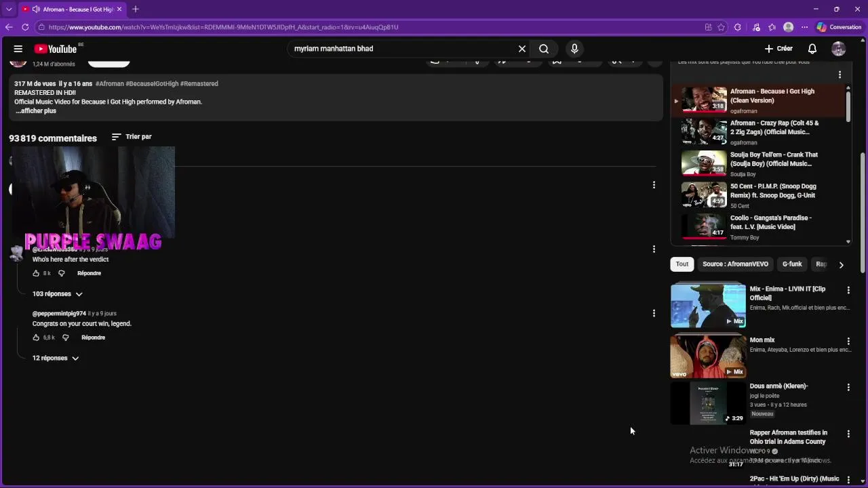The image size is (868, 488).
Task: Open options for Rapper Afroman testifies video
Action: (848, 434)
